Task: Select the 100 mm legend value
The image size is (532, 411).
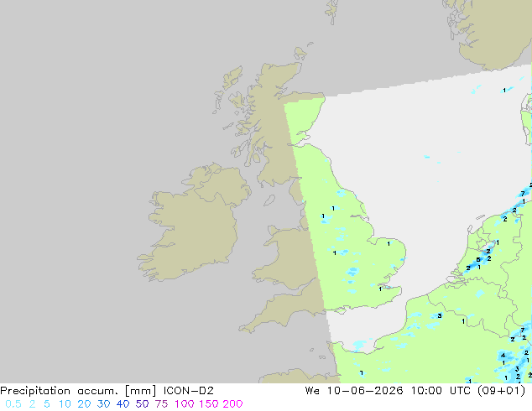Action: click(185, 404)
